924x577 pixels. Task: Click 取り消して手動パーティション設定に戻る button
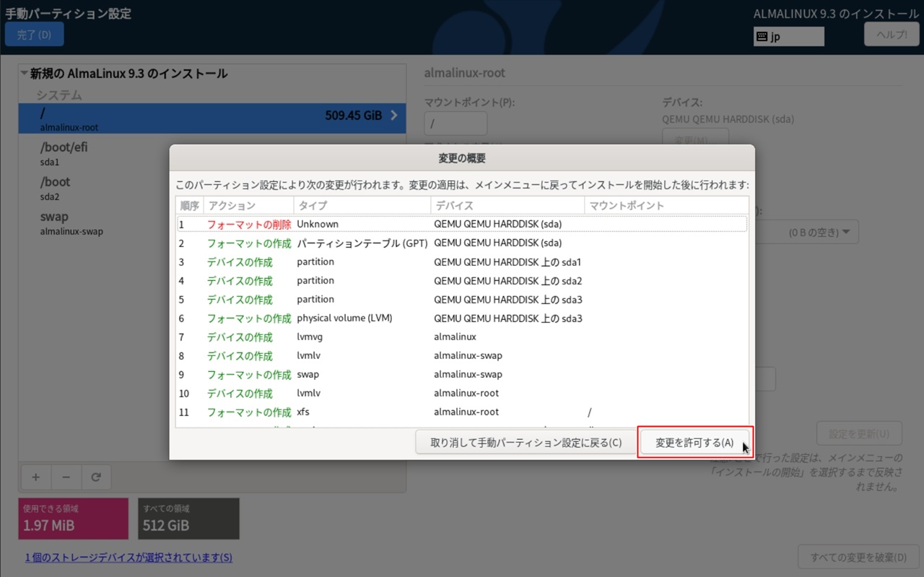(x=526, y=443)
